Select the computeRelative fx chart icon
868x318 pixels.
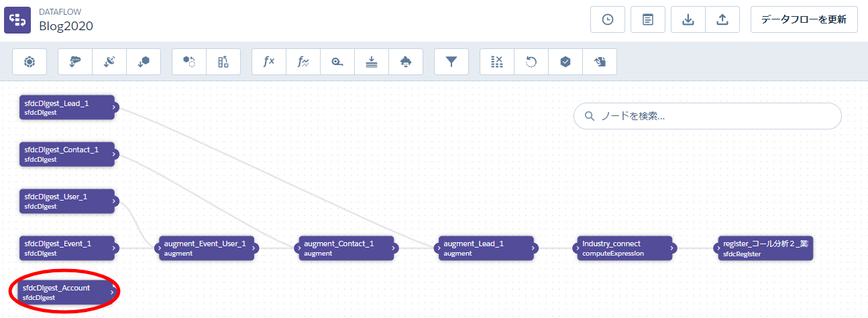[x=303, y=62]
